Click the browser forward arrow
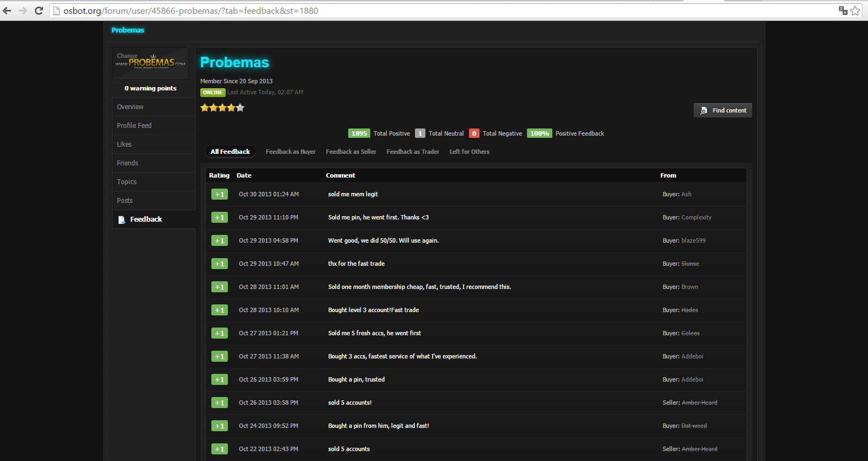This screenshot has width=868, height=461. [23, 10]
